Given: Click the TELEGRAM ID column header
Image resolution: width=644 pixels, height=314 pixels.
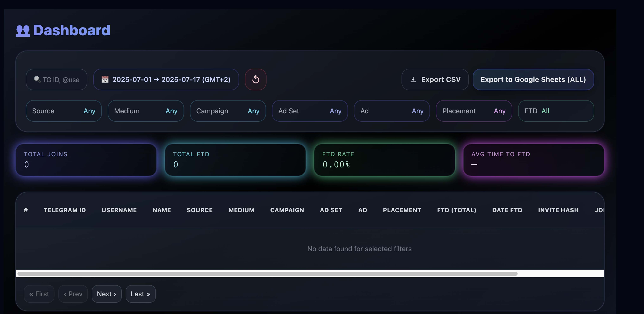Looking at the screenshot, I should click(65, 210).
